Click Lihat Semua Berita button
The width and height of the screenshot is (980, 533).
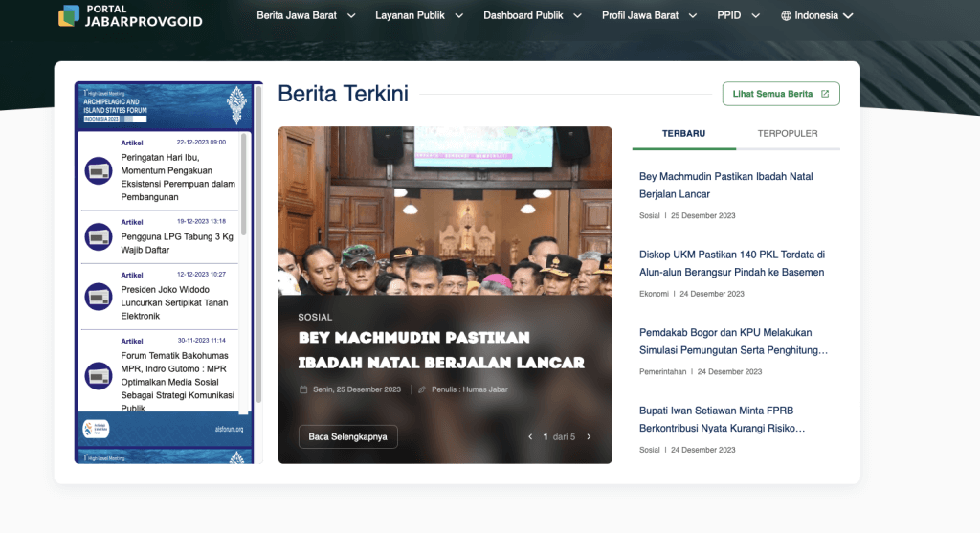(x=781, y=94)
